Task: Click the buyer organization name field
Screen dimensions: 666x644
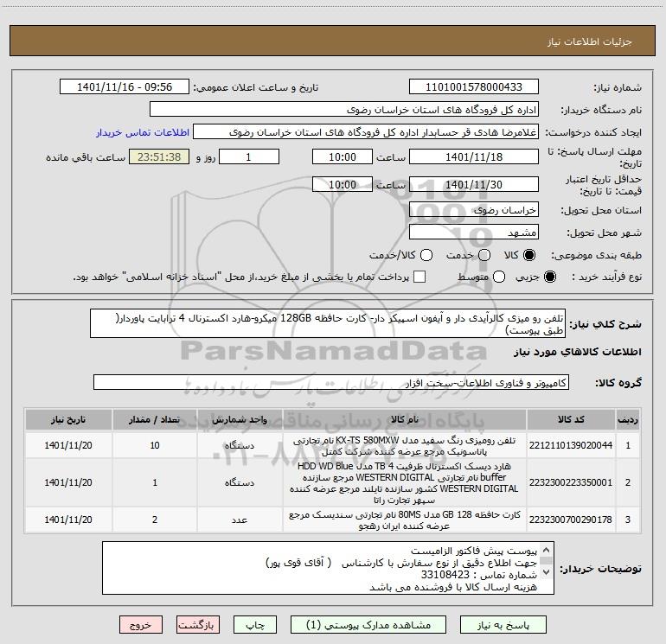Action: pos(344,110)
